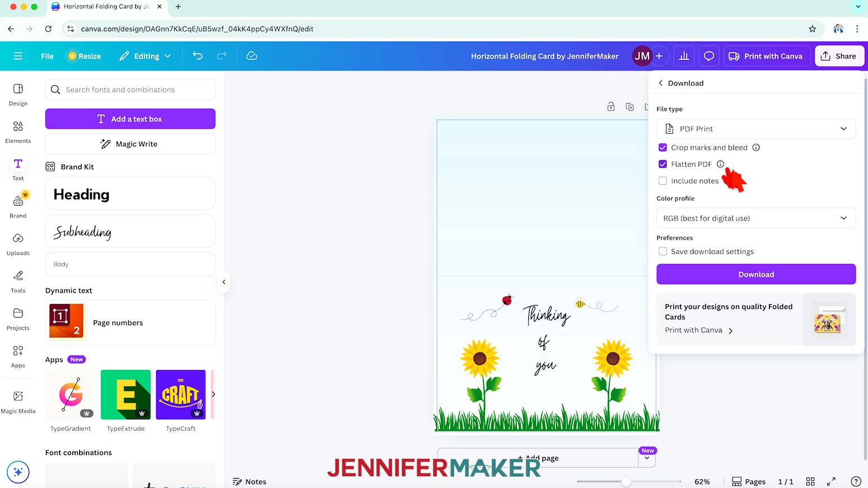Viewport: 868px width, 488px height.
Task: Open Magic Write
Action: tap(130, 144)
